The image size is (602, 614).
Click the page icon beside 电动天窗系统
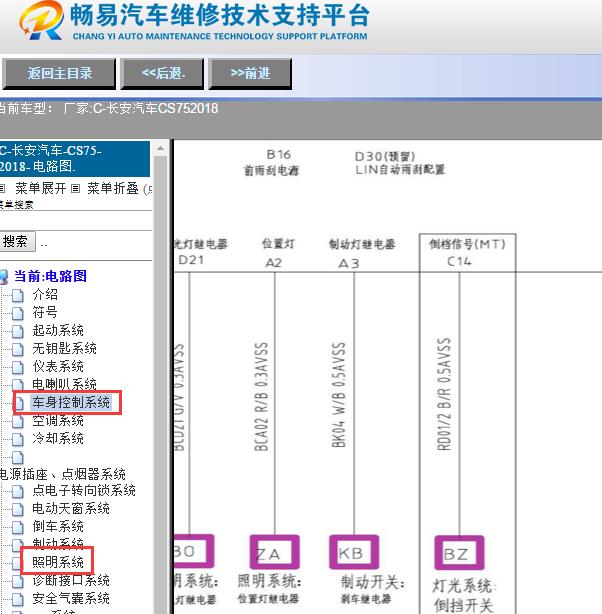[x=18, y=509]
